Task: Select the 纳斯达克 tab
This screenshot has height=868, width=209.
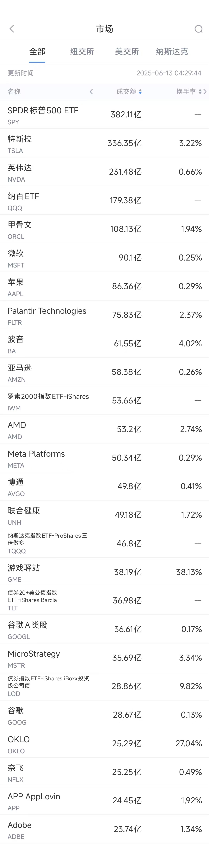Action: pyautogui.click(x=172, y=52)
